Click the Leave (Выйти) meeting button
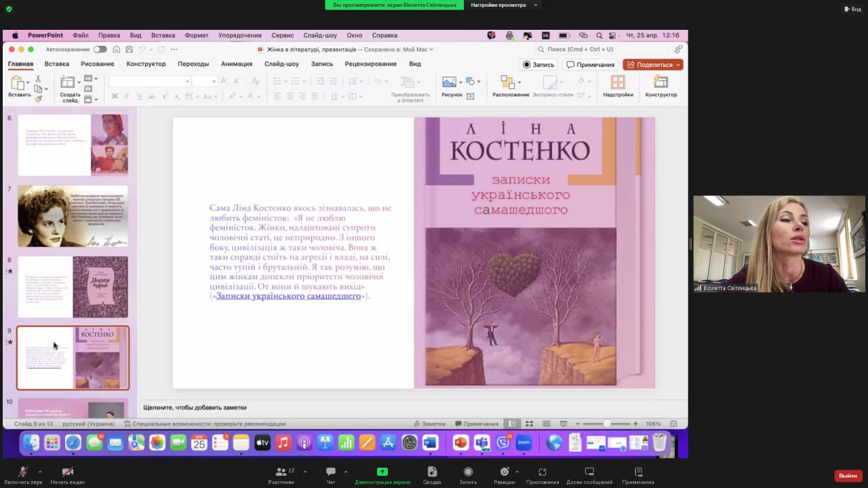Image resolution: width=868 pixels, height=488 pixels. (848, 476)
